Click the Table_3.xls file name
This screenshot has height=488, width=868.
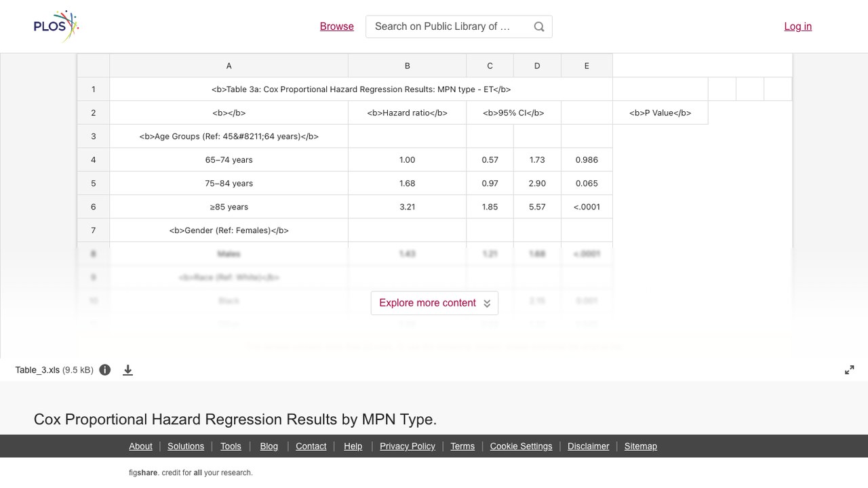pyautogui.click(x=37, y=370)
